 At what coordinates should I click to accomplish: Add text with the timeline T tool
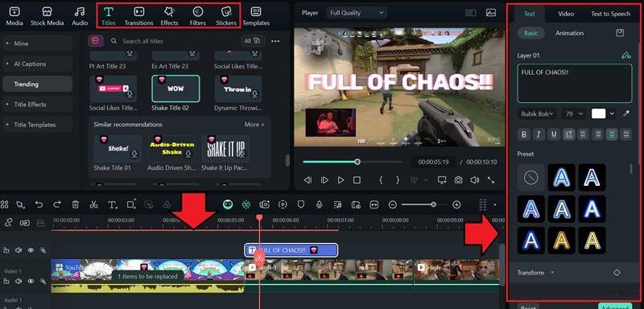(112, 204)
